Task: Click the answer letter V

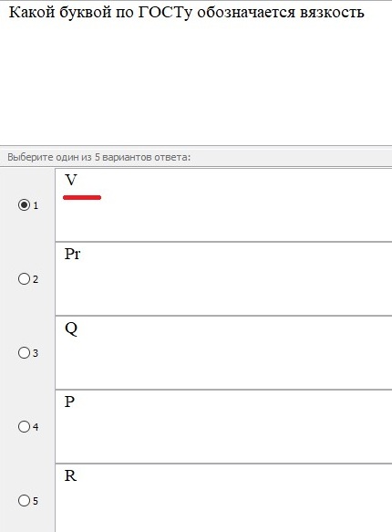Action: point(71,180)
